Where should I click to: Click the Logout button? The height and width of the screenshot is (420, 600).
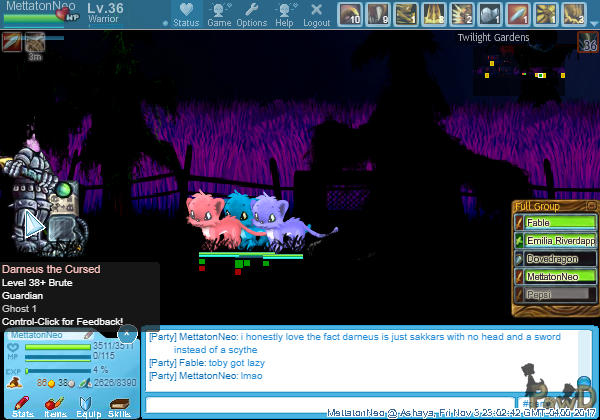coord(316,15)
